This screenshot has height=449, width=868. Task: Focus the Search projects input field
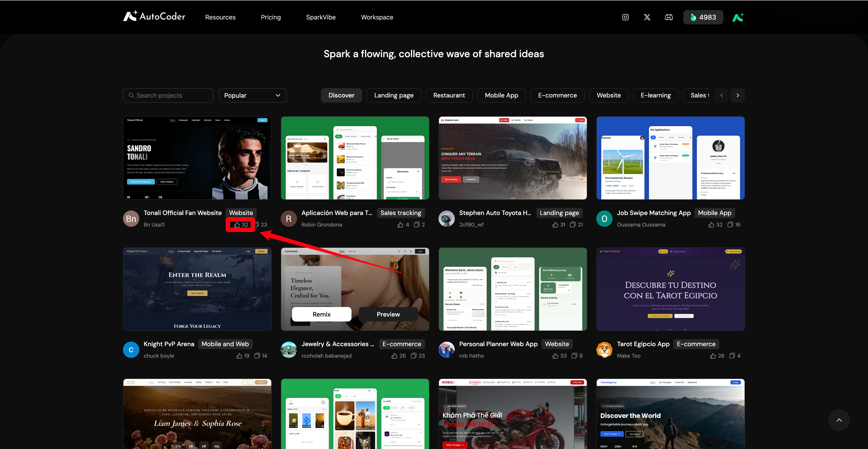(x=168, y=95)
